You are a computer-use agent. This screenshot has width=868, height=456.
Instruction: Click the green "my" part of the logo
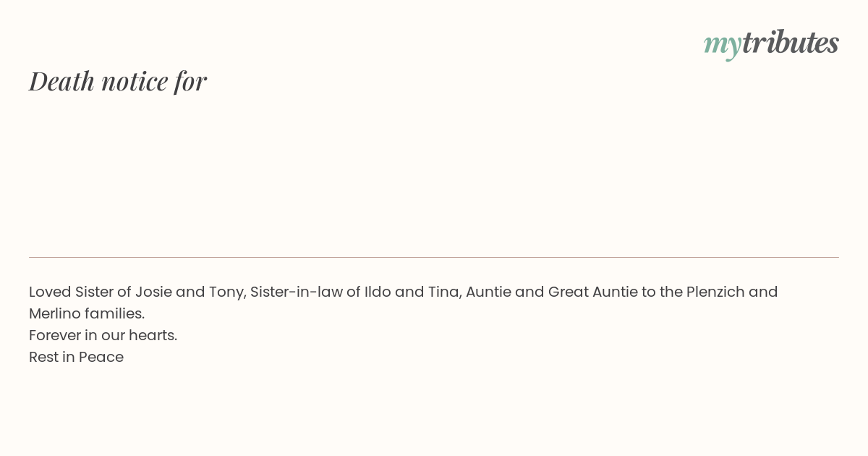[x=722, y=46]
